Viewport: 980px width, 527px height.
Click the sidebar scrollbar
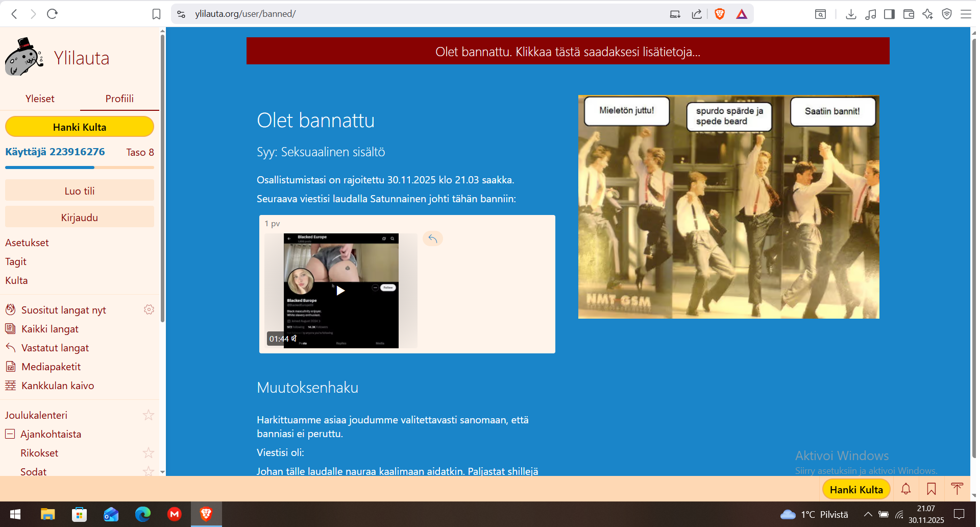(162, 179)
